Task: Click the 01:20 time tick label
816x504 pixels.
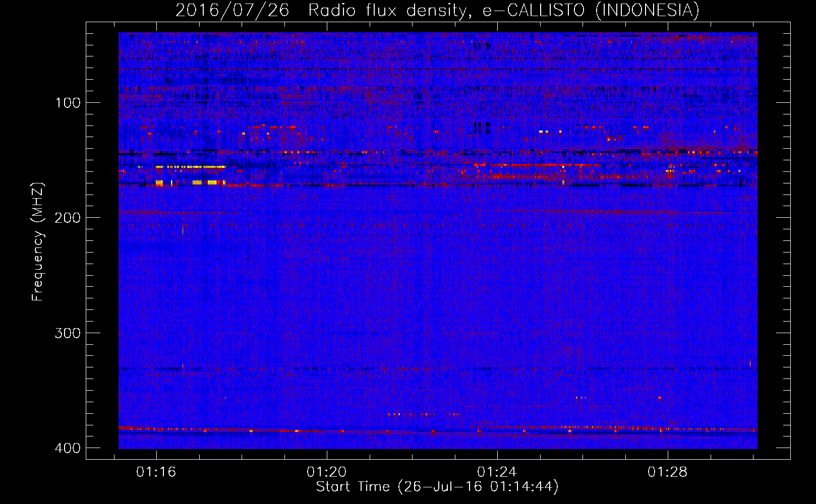Action: coord(327,472)
